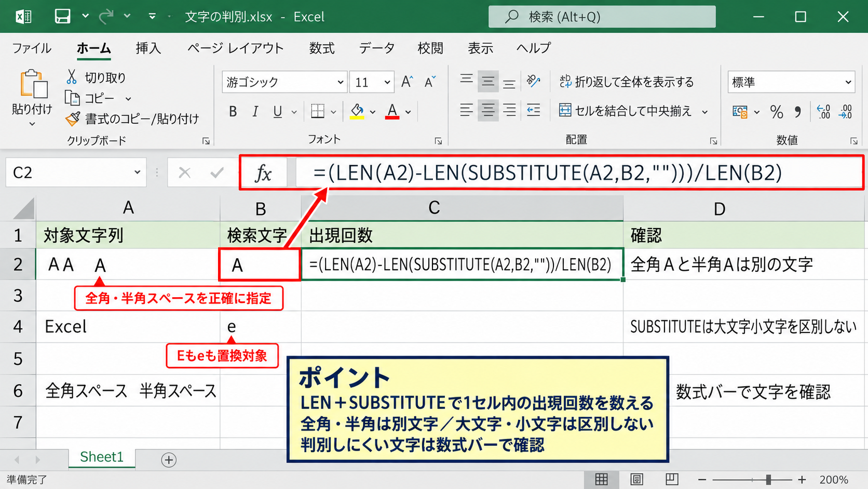This screenshot has width=868, height=489.
Task: Open the borders dropdown arrow
Action: click(x=333, y=112)
